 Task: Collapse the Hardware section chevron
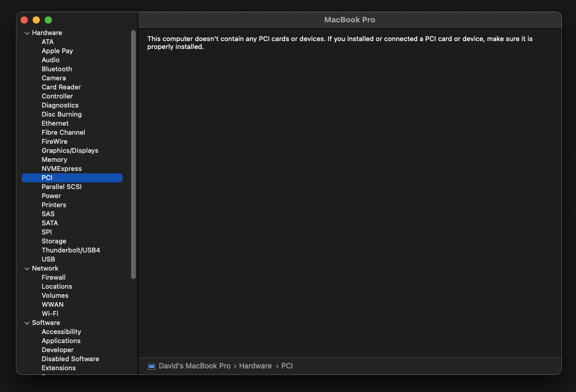click(27, 33)
